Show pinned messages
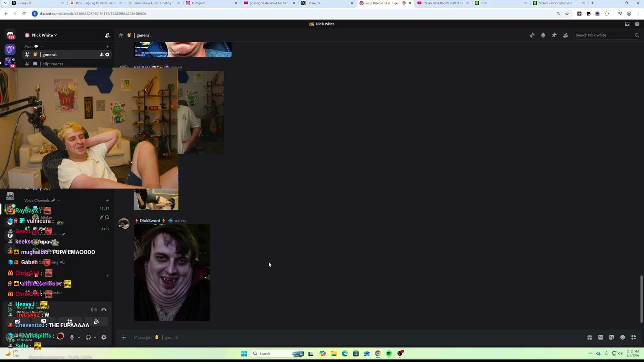 [x=554, y=35]
